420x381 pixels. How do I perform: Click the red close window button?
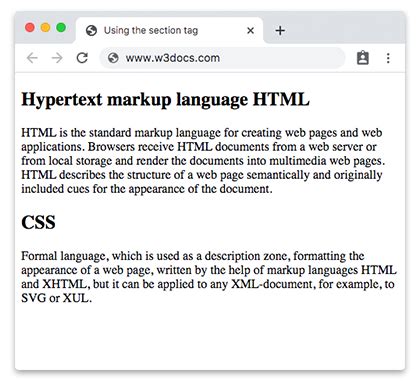pos(30,27)
